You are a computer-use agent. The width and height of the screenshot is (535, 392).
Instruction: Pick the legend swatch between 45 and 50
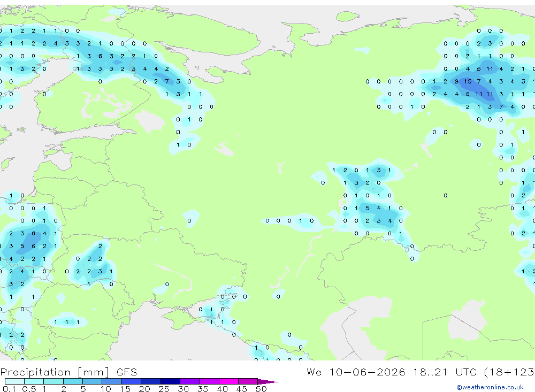(248, 381)
